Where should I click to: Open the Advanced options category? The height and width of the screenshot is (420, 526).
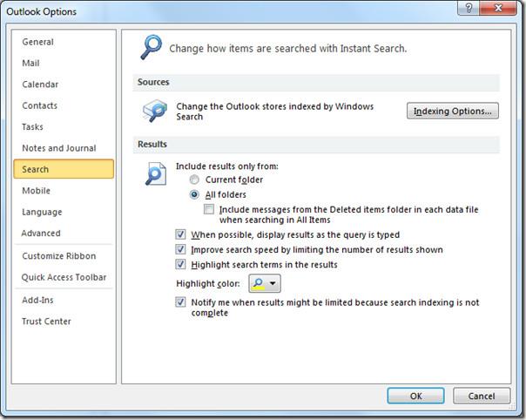pyautogui.click(x=64, y=233)
